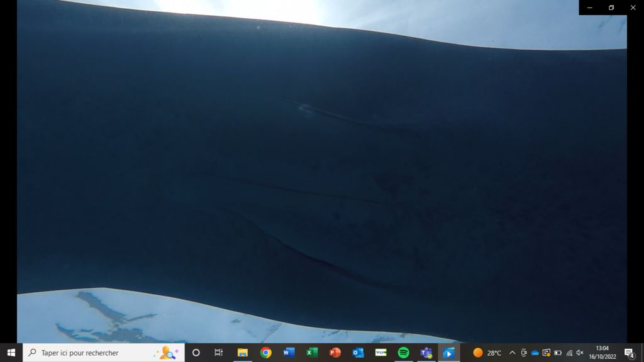Open Cortana from the taskbar circle icon
Viewport: 644px width, 362px height.
coord(196,353)
